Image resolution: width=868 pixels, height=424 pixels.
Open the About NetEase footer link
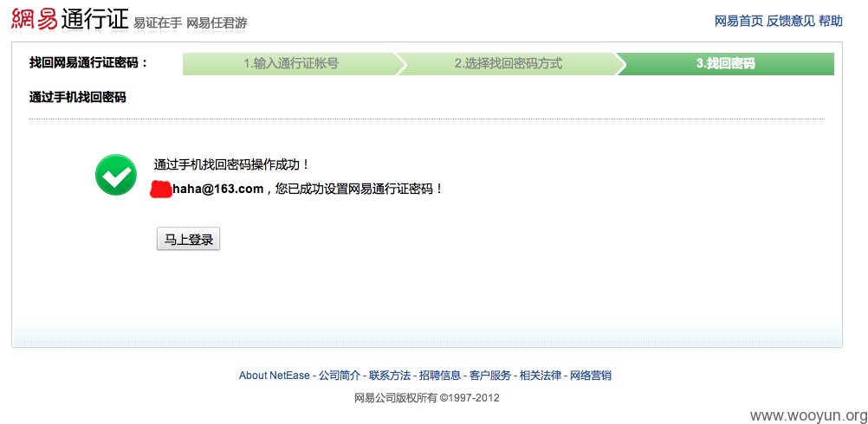tap(274, 376)
